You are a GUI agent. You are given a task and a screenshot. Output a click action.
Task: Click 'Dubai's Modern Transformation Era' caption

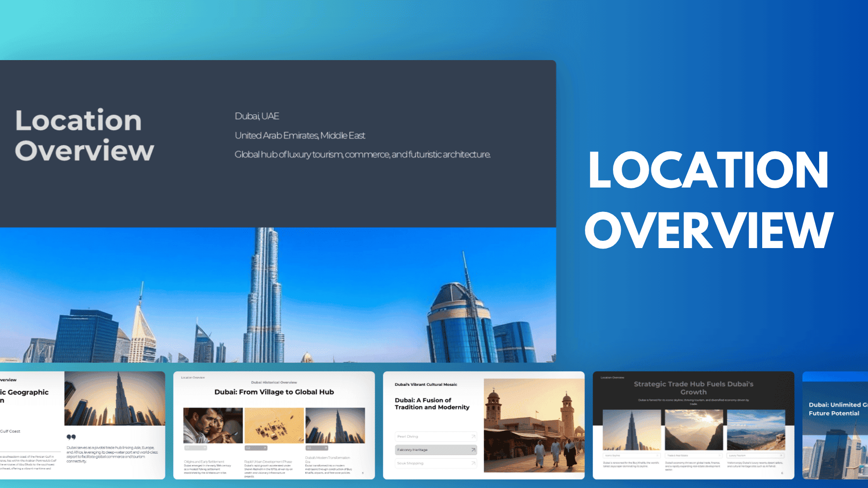[327, 460]
